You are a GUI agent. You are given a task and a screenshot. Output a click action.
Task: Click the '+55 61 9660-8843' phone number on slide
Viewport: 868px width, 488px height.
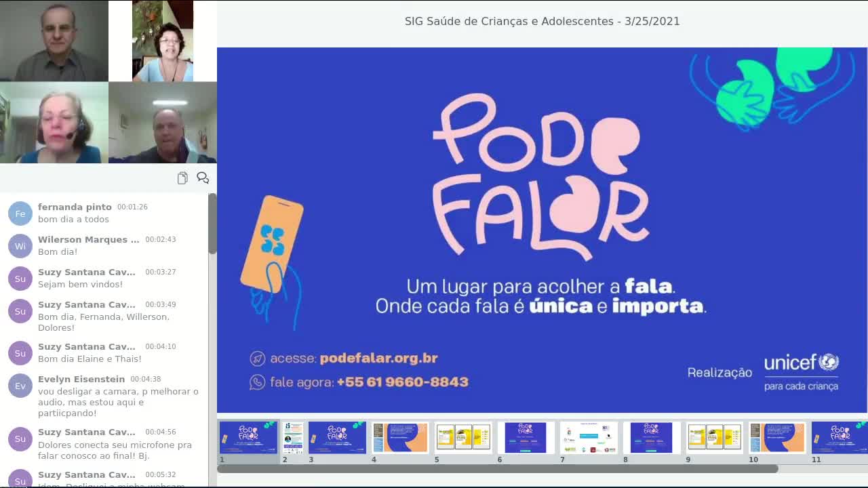pyautogui.click(x=402, y=382)
